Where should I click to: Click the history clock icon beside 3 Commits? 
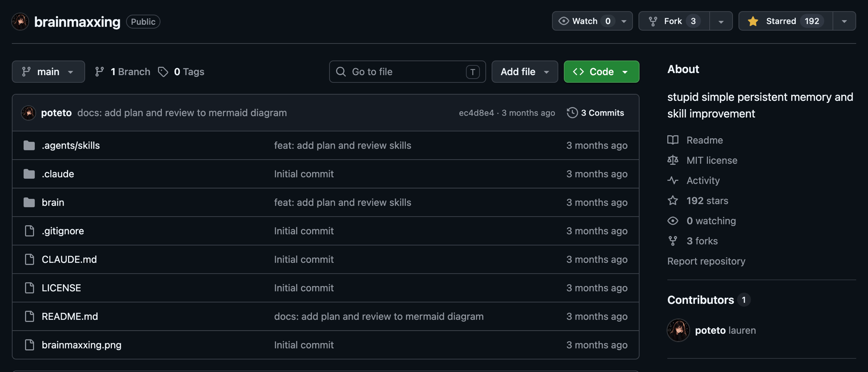pos(572,113)
